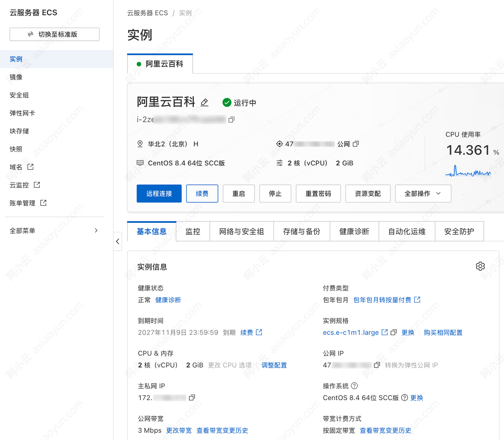Open 镜像 in the sidebar
This screenshot has height=440, width=504.
[56, 77]
